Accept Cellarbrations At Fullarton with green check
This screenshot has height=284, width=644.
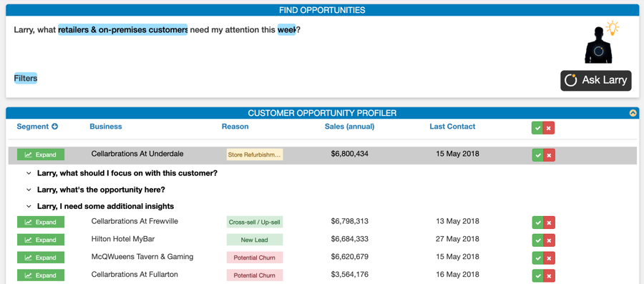tap(537, 275)
